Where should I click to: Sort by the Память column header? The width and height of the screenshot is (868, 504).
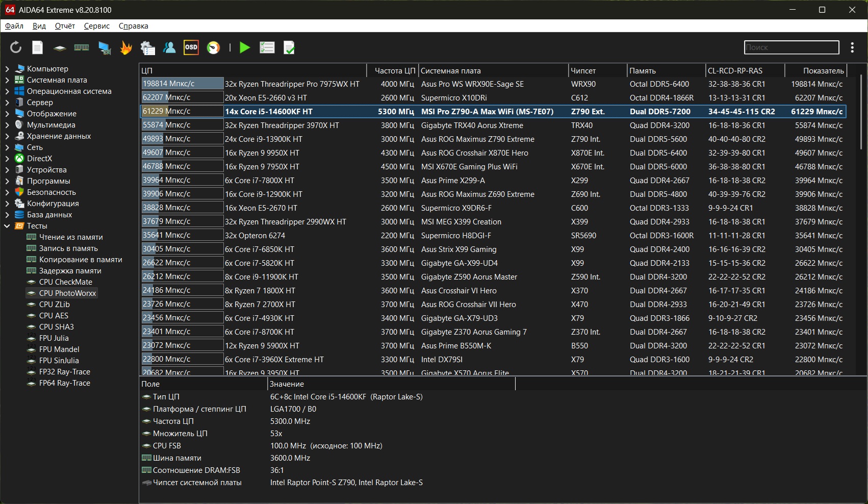click(666, 70)
